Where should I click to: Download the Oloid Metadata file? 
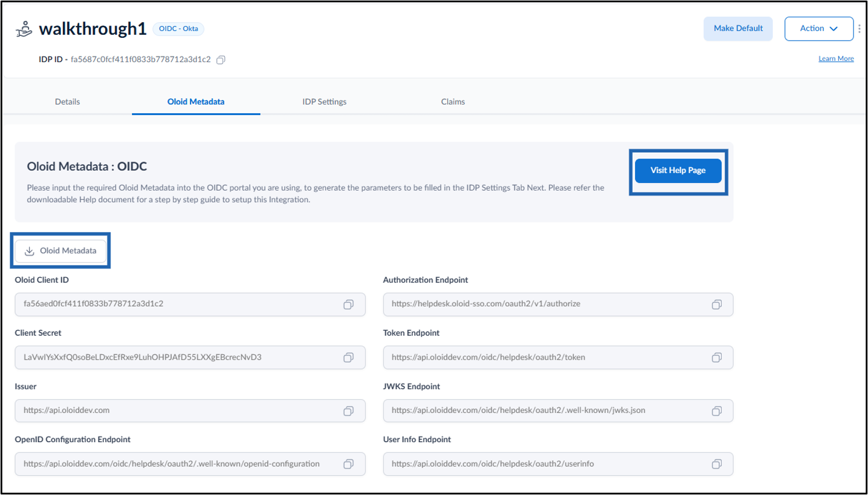pos(60,251)
